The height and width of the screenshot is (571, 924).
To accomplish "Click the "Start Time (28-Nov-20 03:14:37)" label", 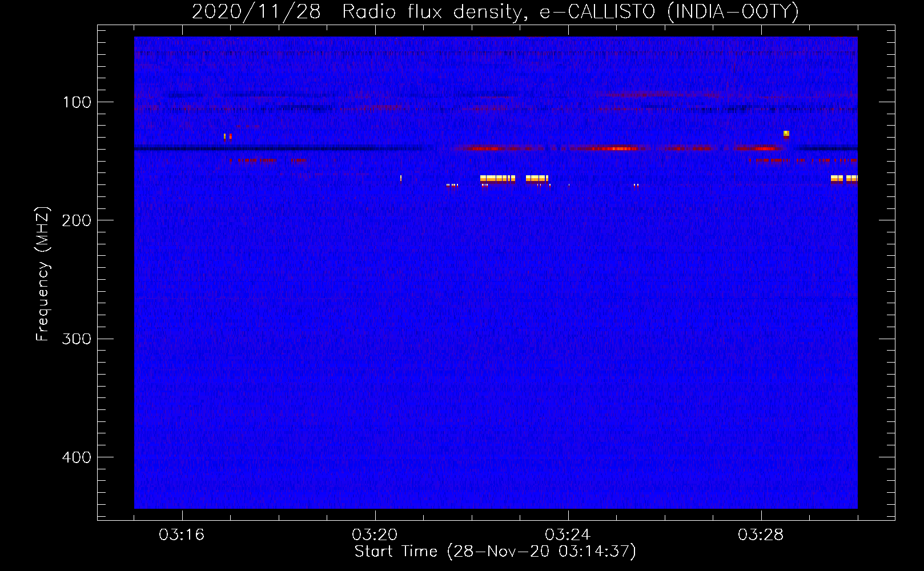I will [x=495, y=552].
